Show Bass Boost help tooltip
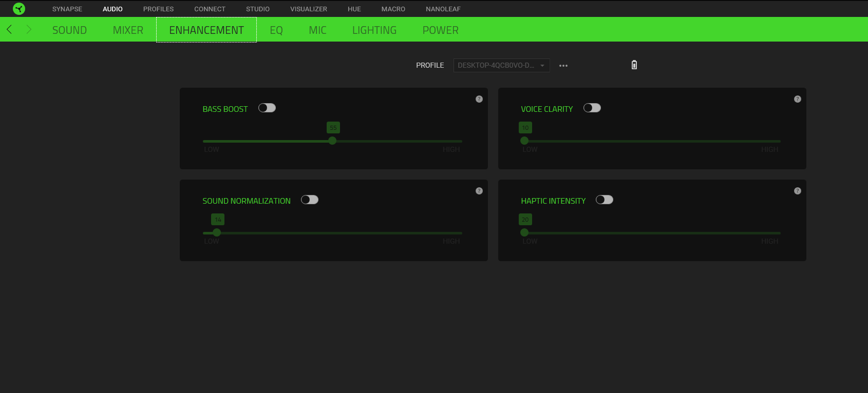This screenshot has width=868, height=393. click(479, 99)
